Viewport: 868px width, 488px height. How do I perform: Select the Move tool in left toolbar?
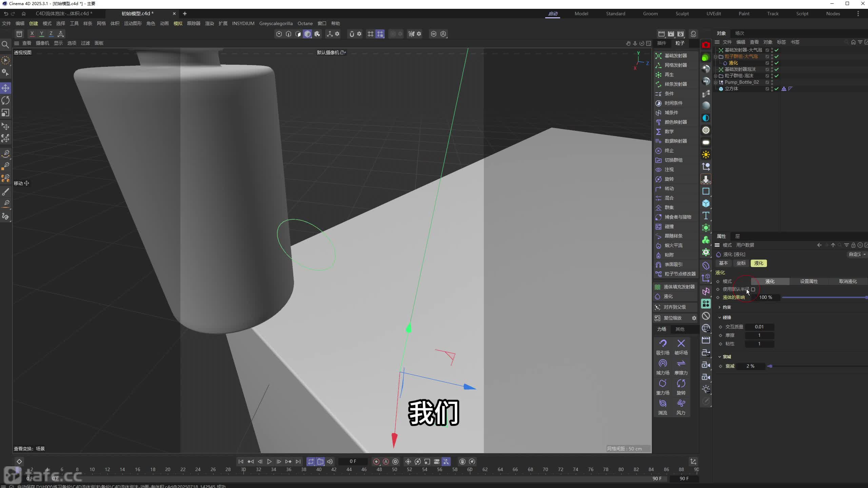tap(5, 88)
